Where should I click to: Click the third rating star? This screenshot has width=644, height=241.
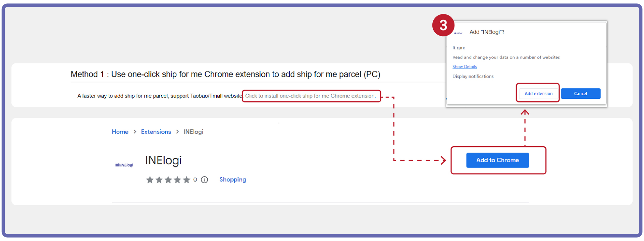pyautogui.click(x=168, y=180)
